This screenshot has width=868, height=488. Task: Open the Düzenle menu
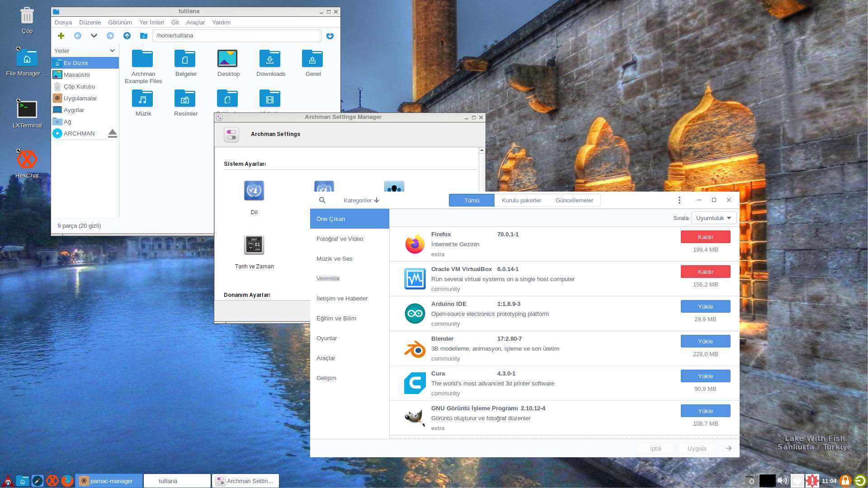click(x=90, y=22)
